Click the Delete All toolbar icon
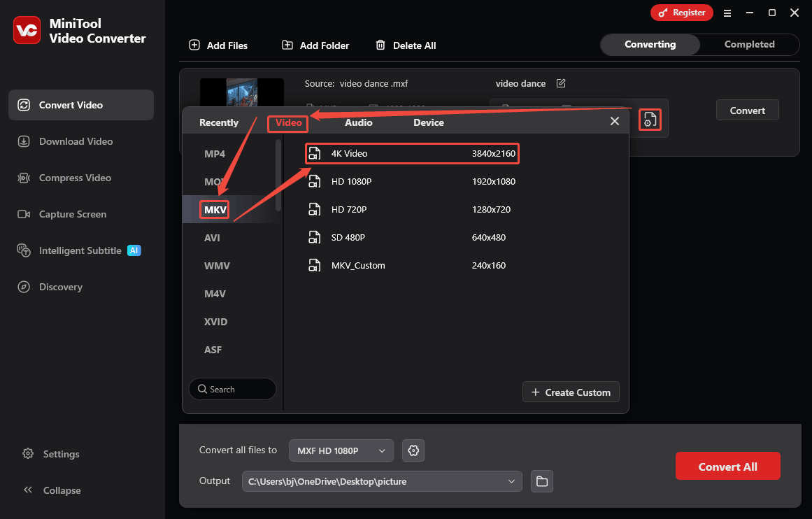812x519 pixels. coord(381,45)
